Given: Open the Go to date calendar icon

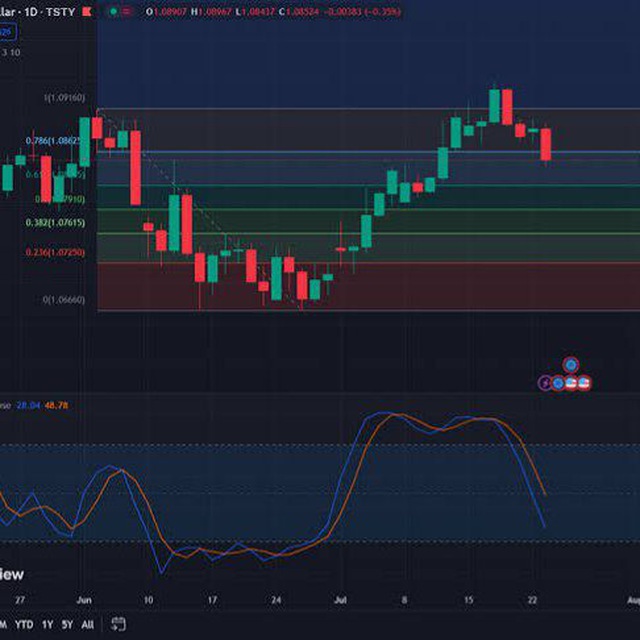Looking at the screenshot, I should coord(118,624).
